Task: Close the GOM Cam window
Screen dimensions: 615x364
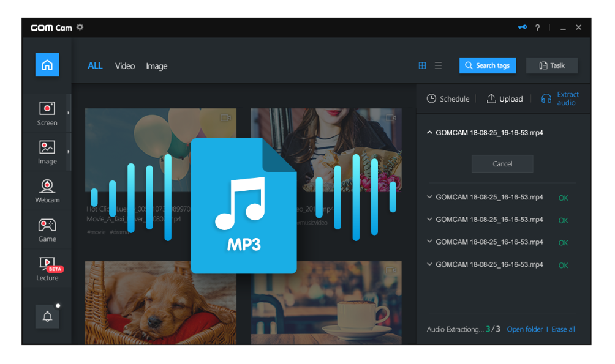Action: [578, 28]
